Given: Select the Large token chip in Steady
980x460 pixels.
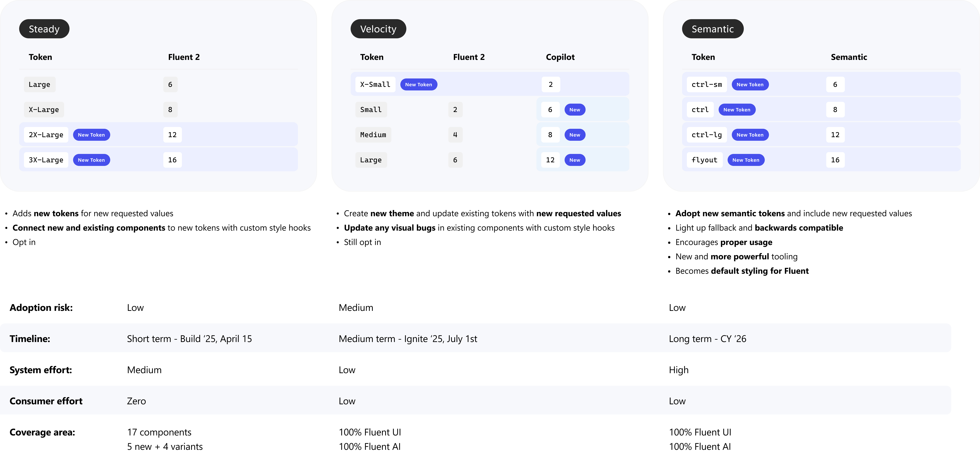Looking at the screenshot, I should point(40,84).
